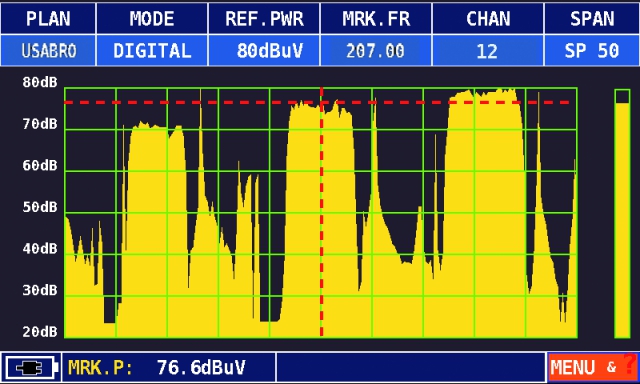The width and height of the screenshot is (640, 384).
Task: Select the PLAN header cell
Action: coord(48,19)
